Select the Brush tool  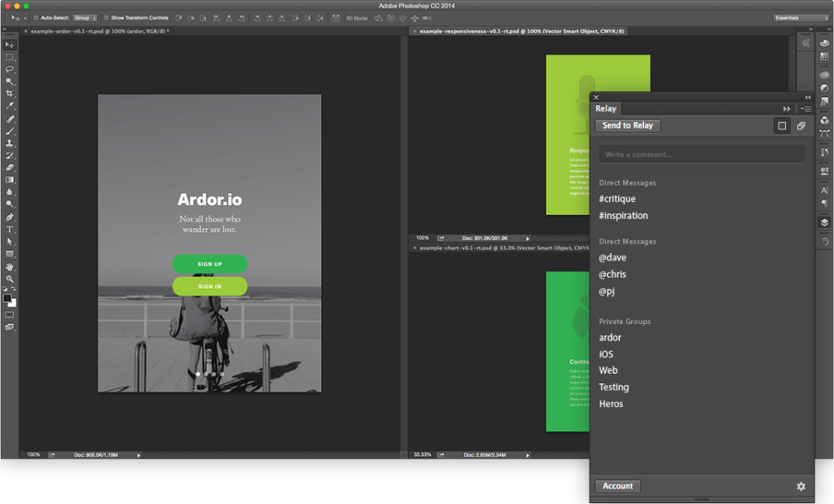pos(10,131)
